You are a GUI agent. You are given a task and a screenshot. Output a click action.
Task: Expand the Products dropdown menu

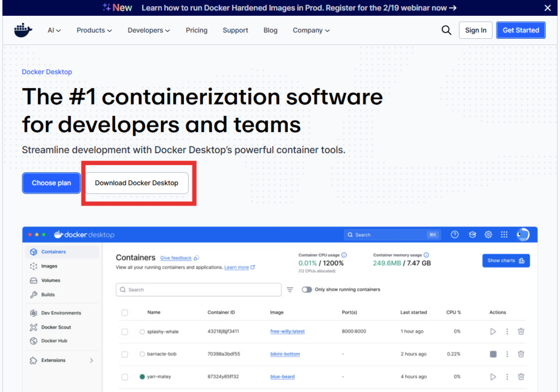coord(94,30)
